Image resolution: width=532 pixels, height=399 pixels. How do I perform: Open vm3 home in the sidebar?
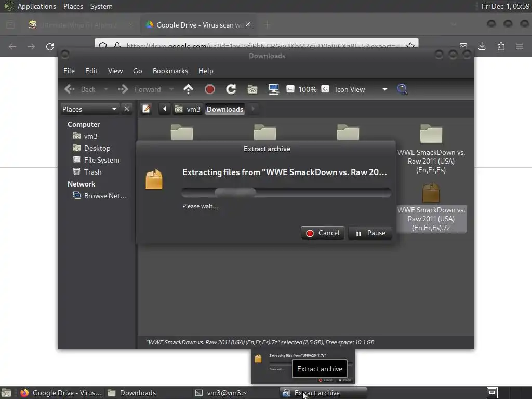pos(90,136)
